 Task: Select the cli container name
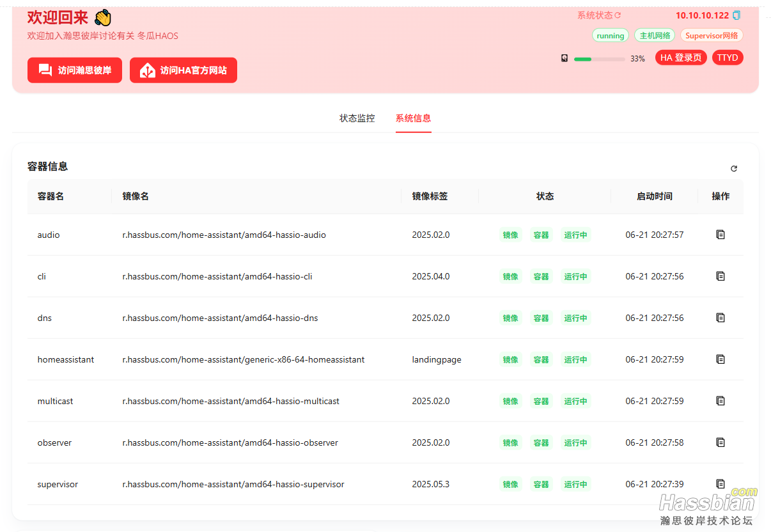(42, 276)
